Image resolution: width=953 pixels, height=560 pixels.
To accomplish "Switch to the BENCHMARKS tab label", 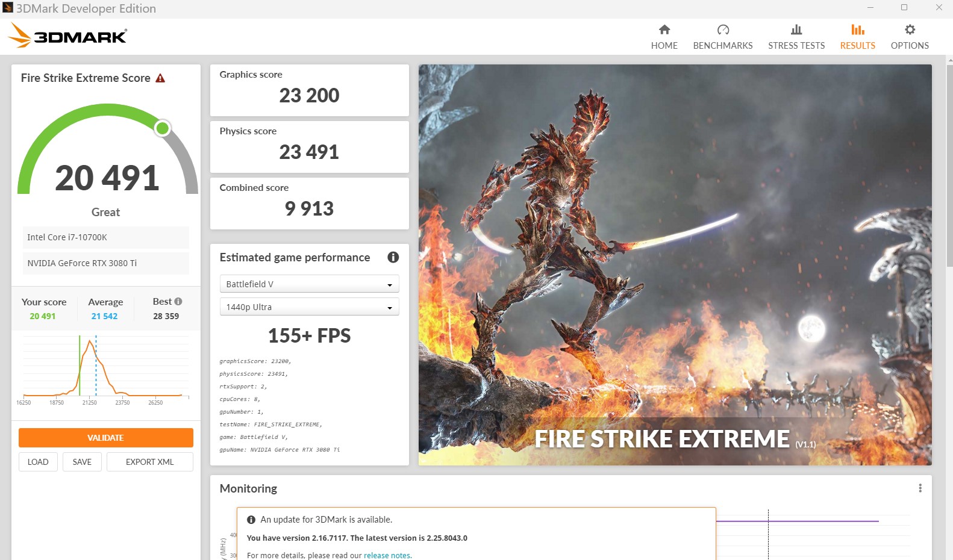I will coord(723,46).
